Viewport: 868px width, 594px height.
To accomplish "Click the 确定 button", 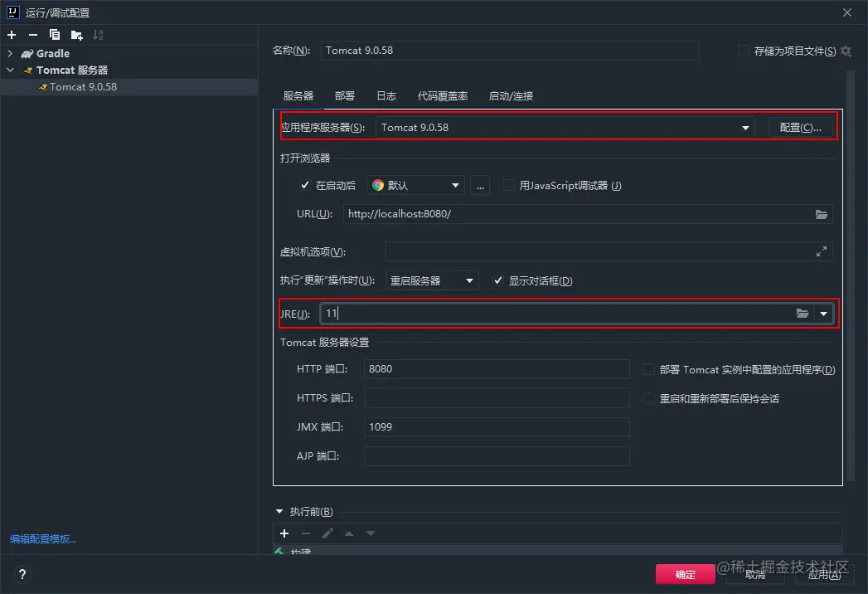I will tap(686, 575).
